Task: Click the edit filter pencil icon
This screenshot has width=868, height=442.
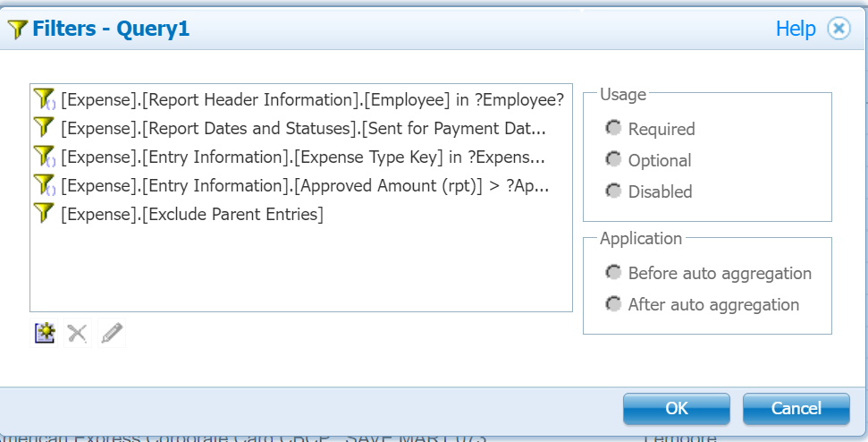Action: point(112,333)
